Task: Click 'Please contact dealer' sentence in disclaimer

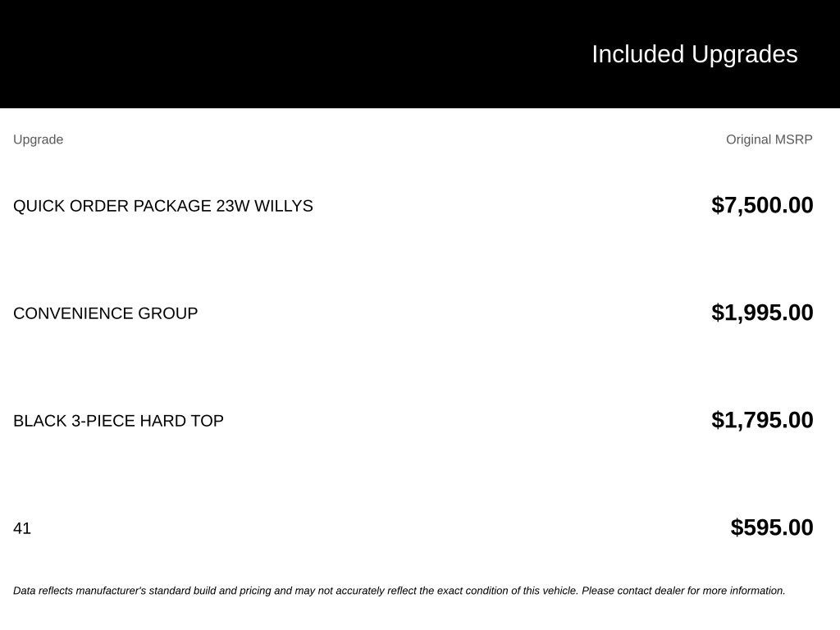Action: tap(683, 591)
